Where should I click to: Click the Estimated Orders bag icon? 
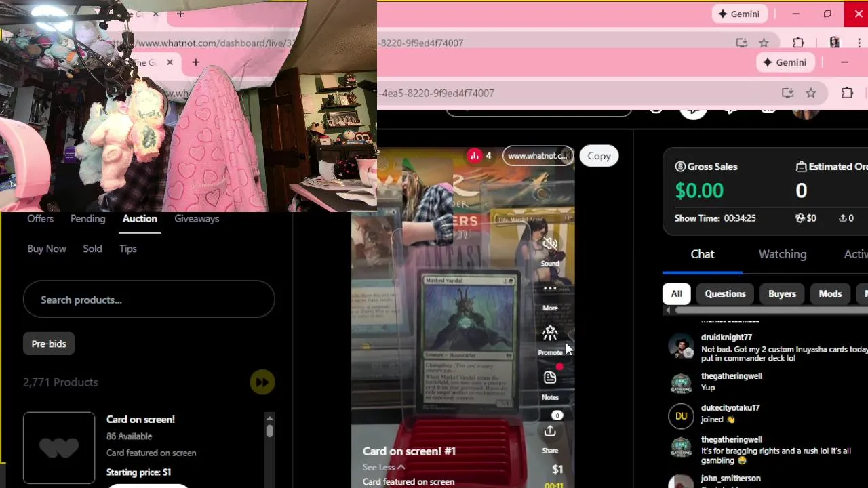801,167
